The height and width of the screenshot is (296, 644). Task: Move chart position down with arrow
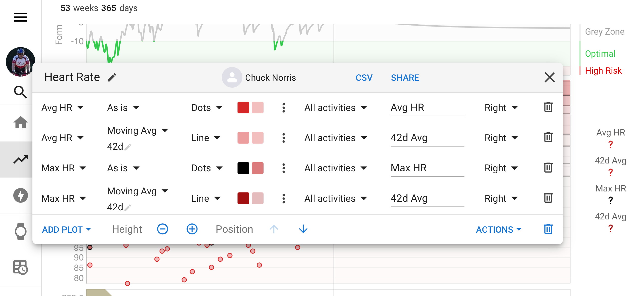[x=303, y=229]
